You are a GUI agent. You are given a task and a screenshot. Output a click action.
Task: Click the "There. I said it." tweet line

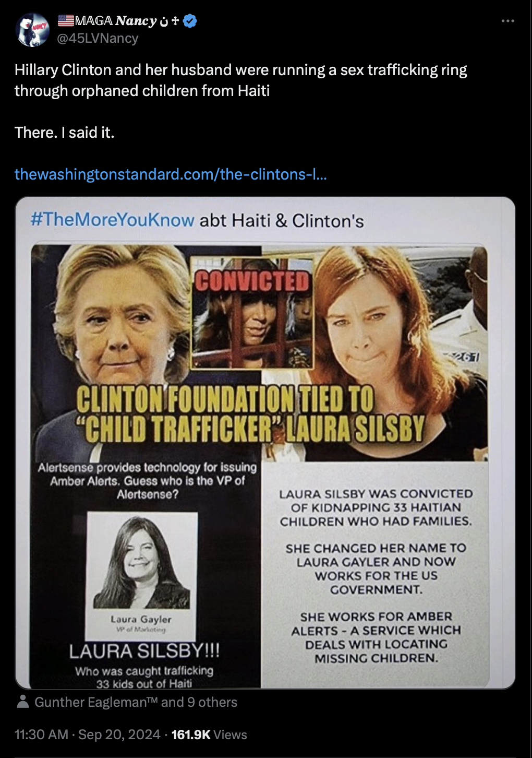click(x=64, y=133)
